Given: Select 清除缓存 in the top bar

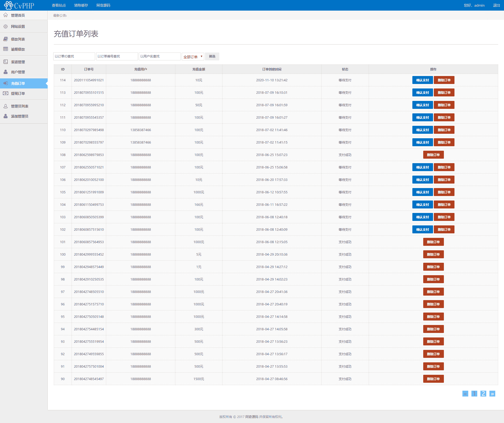Looking at the screenshot, I should (81, 5).
